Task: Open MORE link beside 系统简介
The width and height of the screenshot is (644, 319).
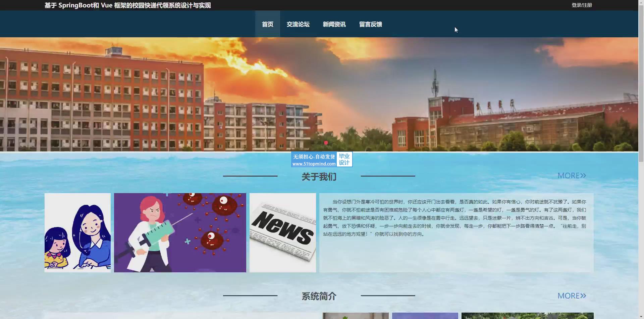Action: coord(572,296)
